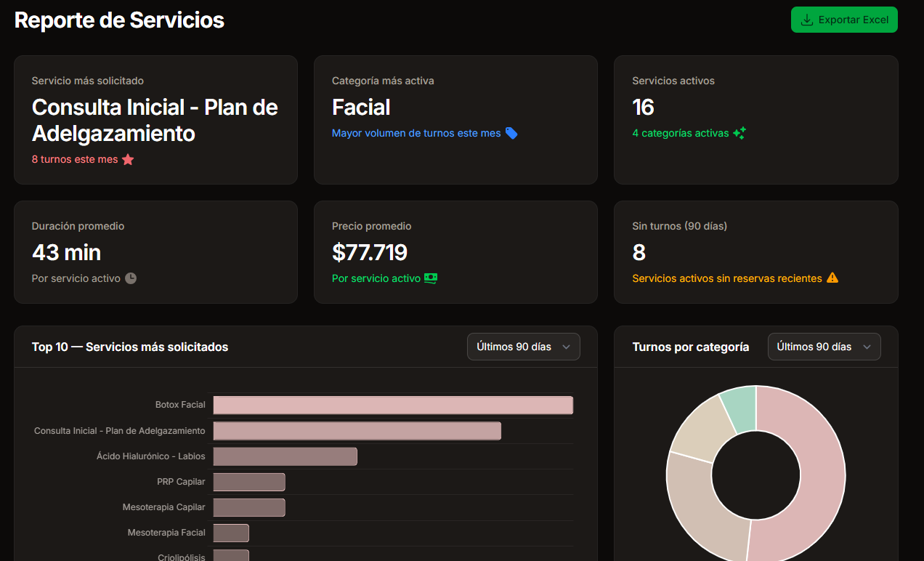Click the PRP Capilar bar
Screen dimensions: 924x561
tap(248, 482)
